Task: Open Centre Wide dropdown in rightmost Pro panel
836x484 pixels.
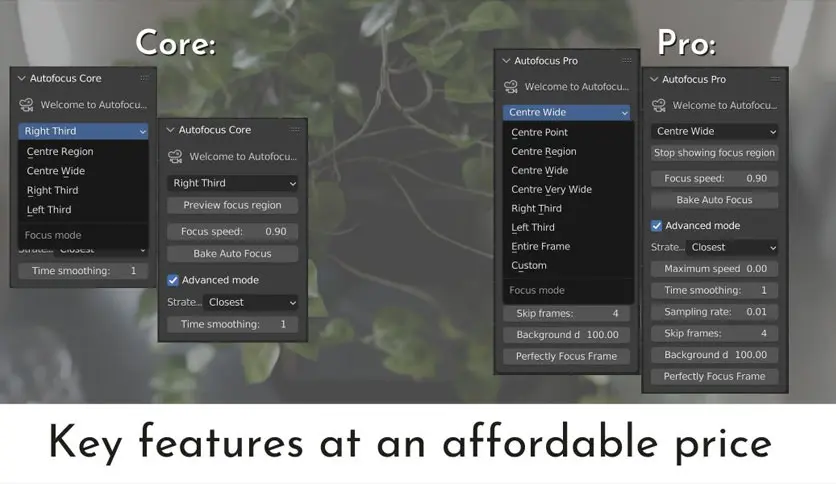Action: [714, 131]
